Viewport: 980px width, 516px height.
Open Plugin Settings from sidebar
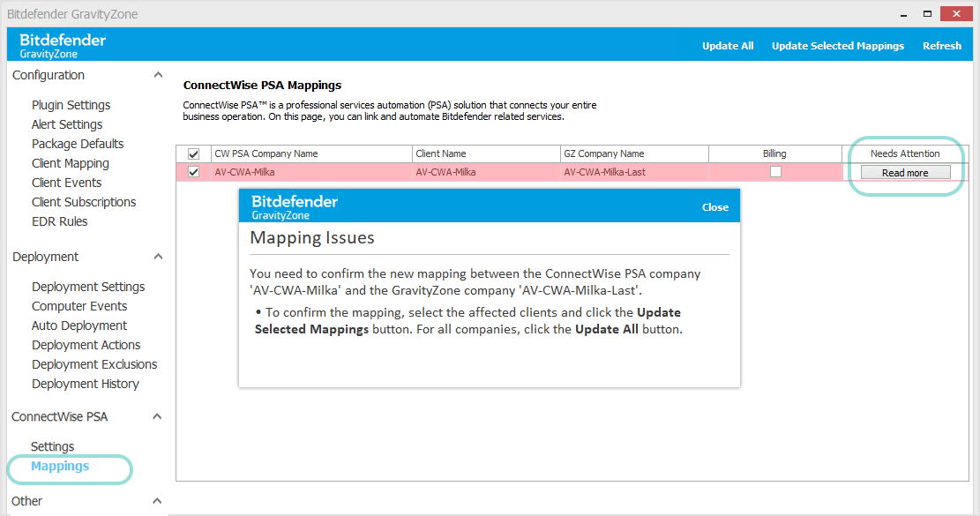(x=71, y=104)
